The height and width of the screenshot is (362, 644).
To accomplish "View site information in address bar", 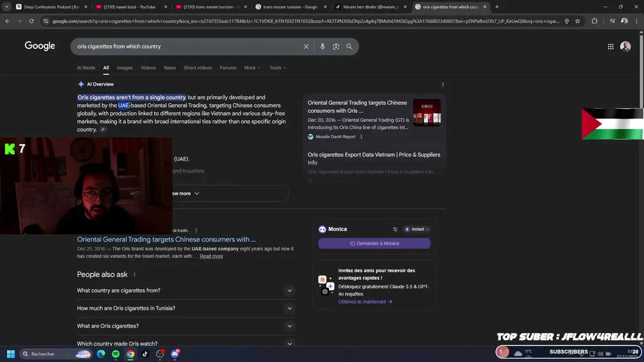I will (x=46, y=21).
